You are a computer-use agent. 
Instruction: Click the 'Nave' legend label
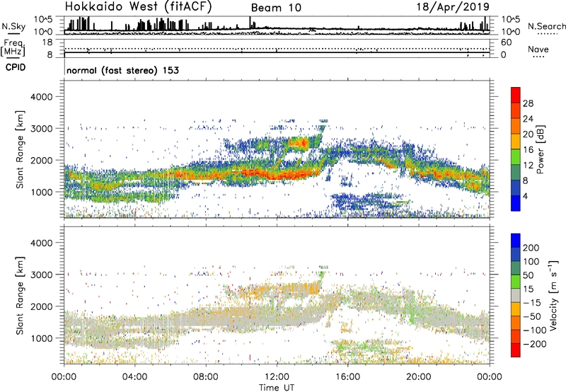tap(538, 49)
